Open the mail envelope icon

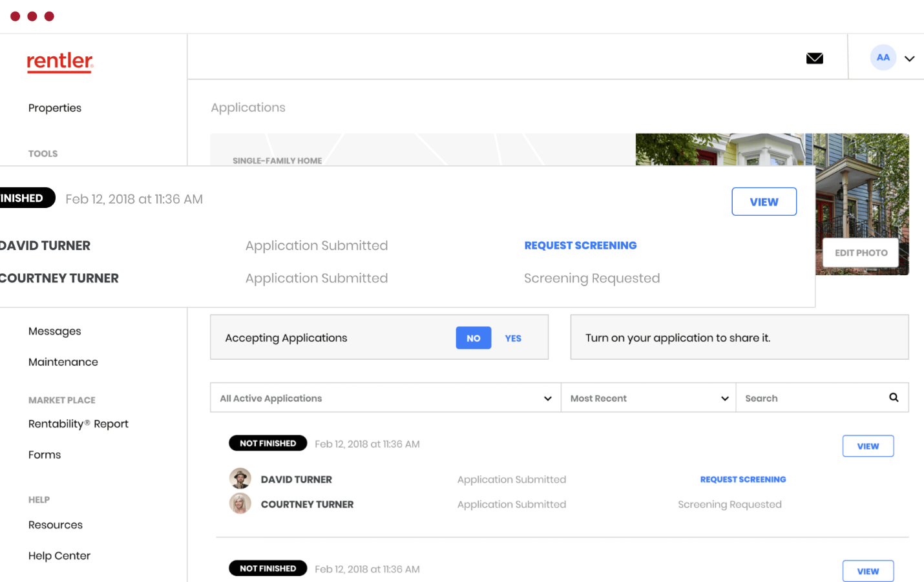click(814, 58)
